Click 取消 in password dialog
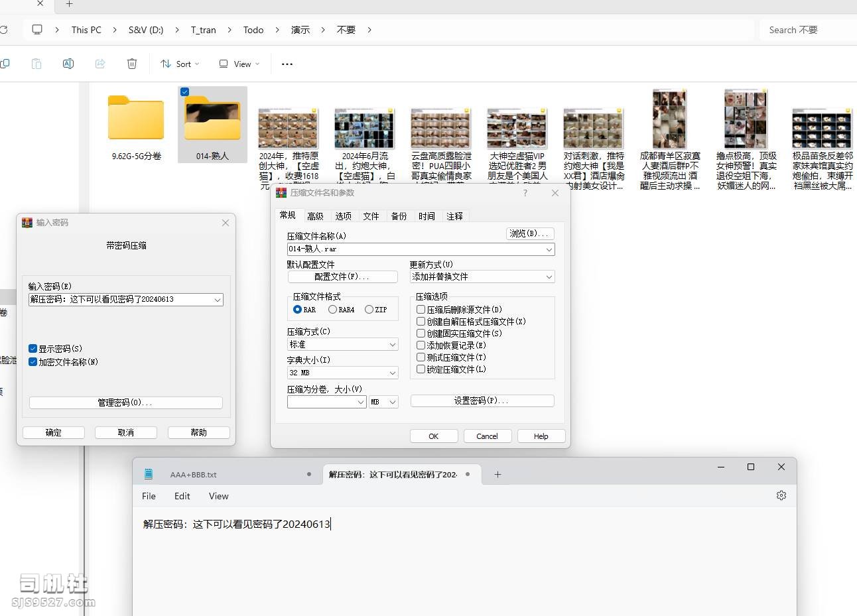Screen dimensions: 857x616 (126, 432)
